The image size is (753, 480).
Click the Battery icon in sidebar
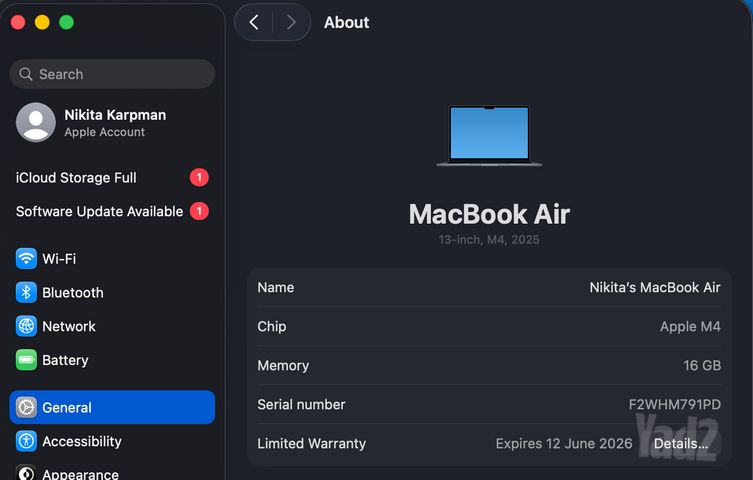[x=26, y=360]
